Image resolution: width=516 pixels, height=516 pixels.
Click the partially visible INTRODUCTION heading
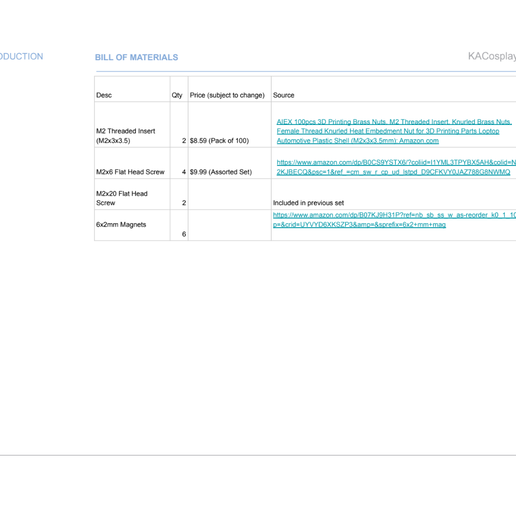point(21,56)
